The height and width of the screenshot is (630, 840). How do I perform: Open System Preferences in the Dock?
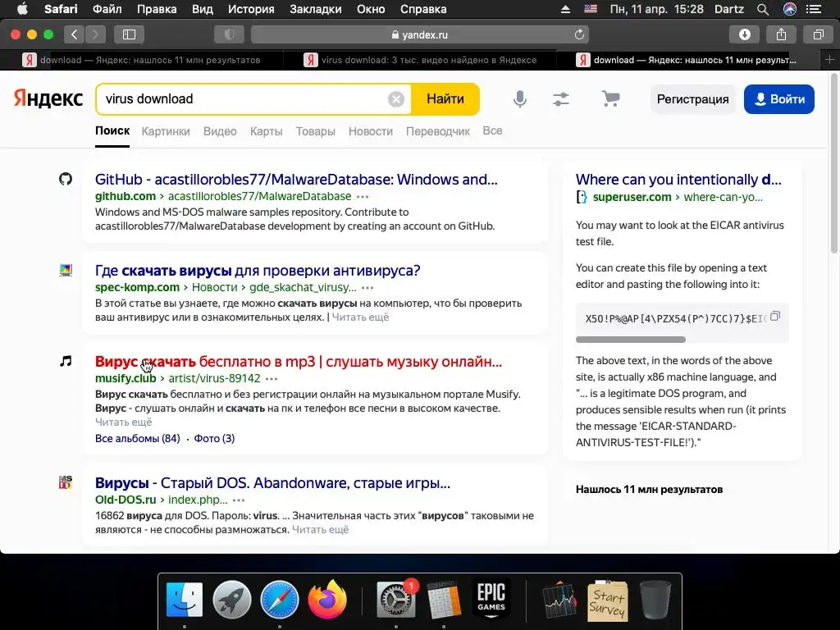coord(396,600)
